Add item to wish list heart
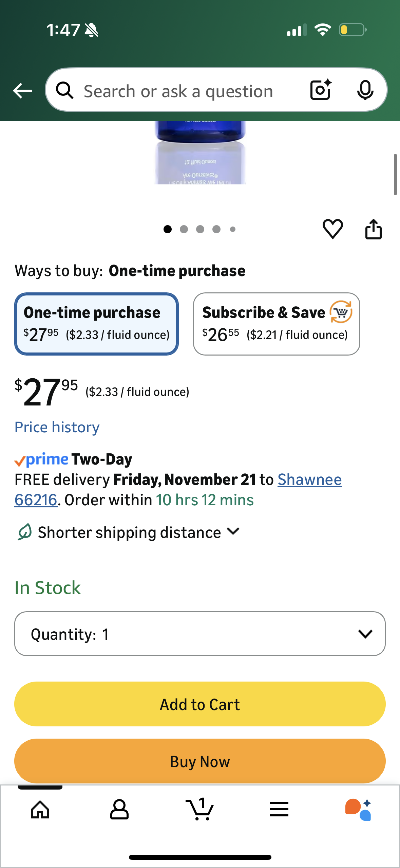This screenshot has height=868, width=400. pos(332,229)
